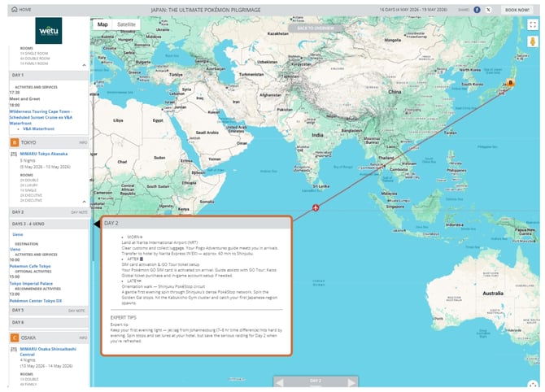Click the sidebar vertical scrollbar

(x=94, y=177)
